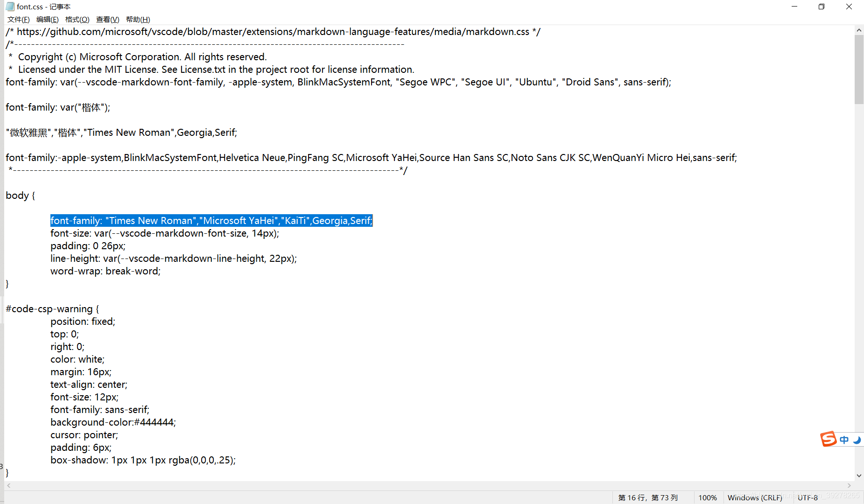Click the font.css - 记事本 window title
The image size is (864, 504).
(x=44, y=7)
